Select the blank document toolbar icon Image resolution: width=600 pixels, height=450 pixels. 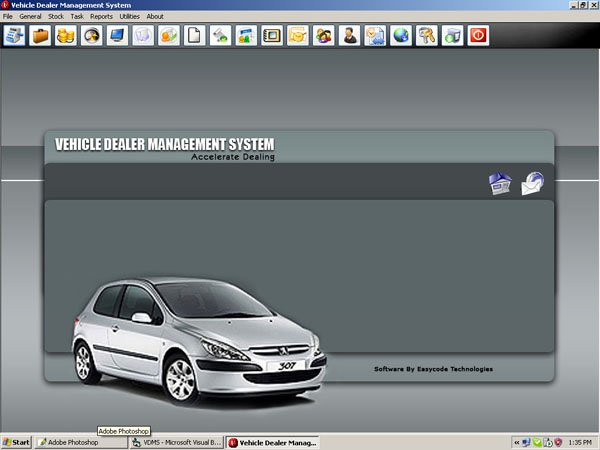coord(196,36)
